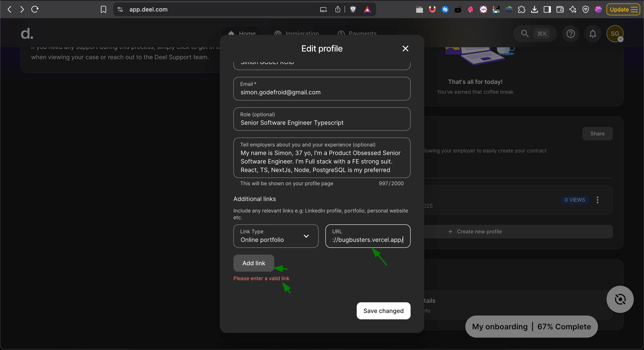Click the notifications bell icon

click(x=593, y=33)
